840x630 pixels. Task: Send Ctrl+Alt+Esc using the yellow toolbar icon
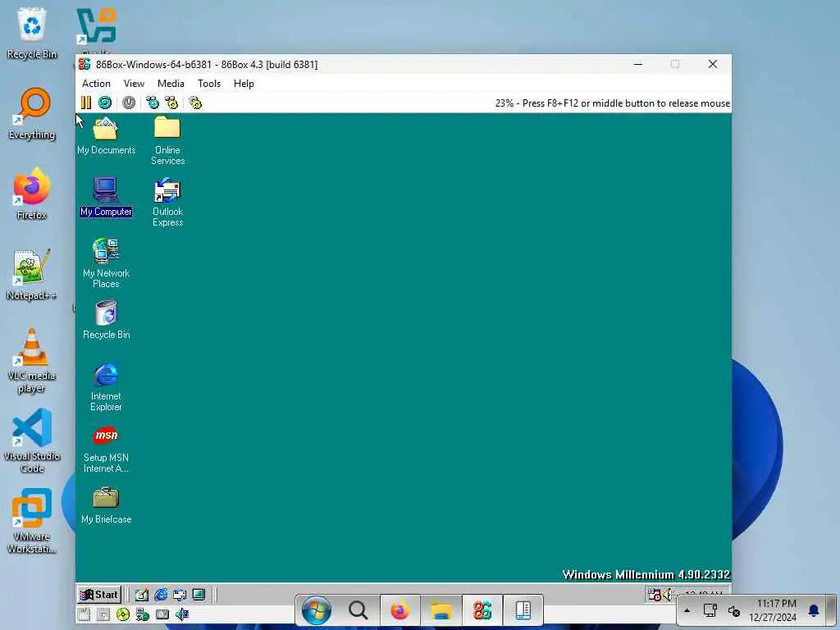171,103
